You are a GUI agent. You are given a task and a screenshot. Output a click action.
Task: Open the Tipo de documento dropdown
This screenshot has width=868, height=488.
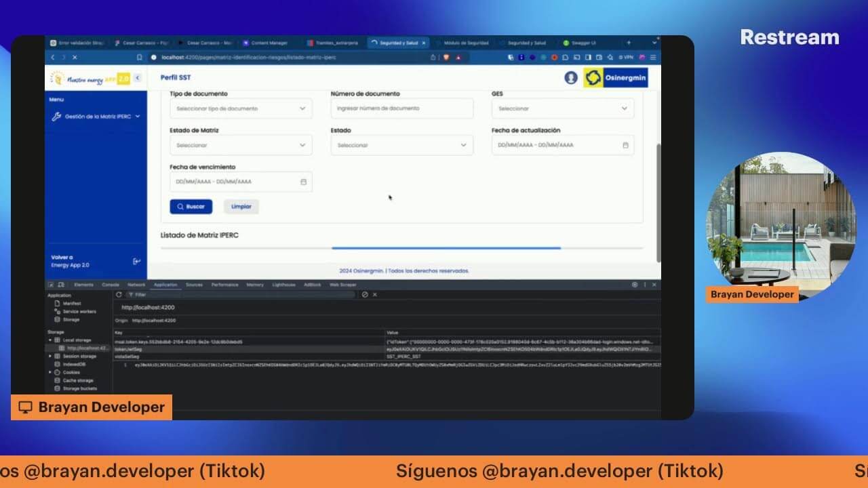[241, 108]
